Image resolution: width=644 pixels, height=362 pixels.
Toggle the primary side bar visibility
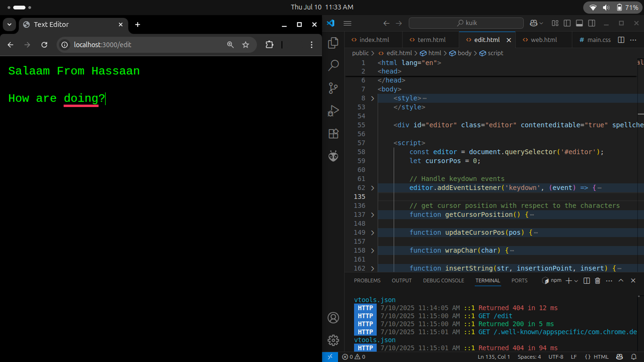567,23
